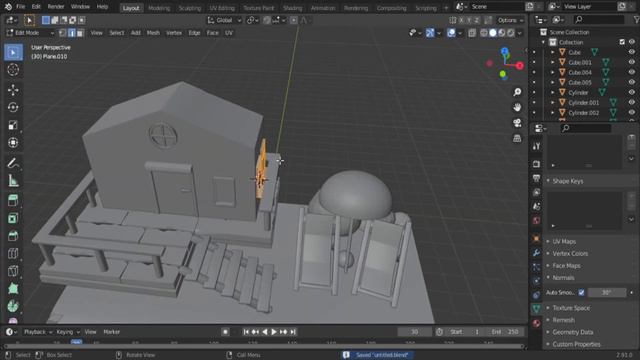Select the Annotate pencil tool
The image size is (640, 360).
13,163
